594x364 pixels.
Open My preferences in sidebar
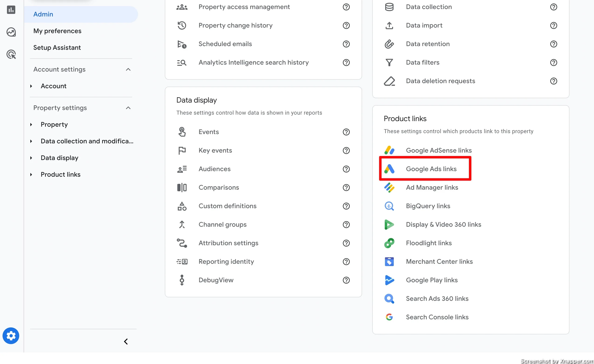(x=57, y=31)
